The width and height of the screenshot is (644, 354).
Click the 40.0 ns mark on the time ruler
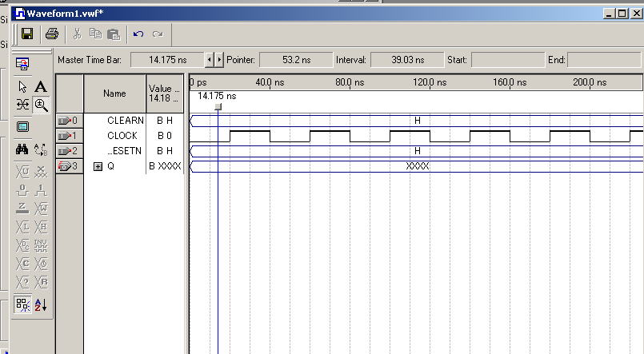(270, 82)
